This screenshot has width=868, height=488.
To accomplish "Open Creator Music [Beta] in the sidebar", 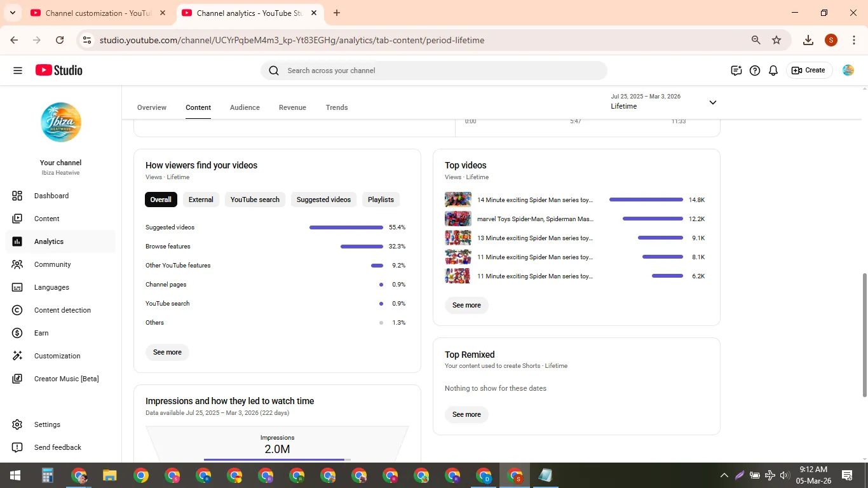I will click(61, 379).
